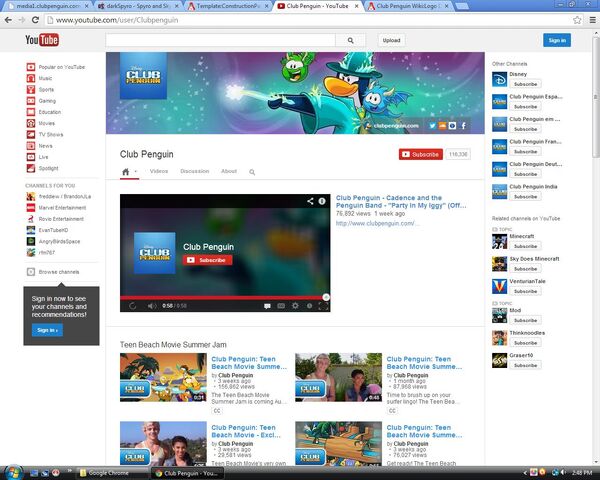
Task: Switch to the darkSpyro browser tab
Action: click(x=139, y=6)
